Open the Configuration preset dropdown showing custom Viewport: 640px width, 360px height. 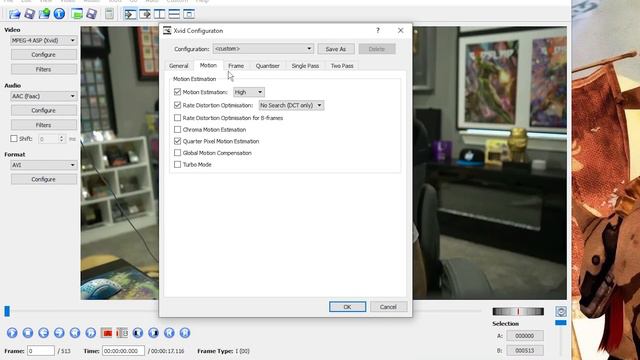point(263,49)
